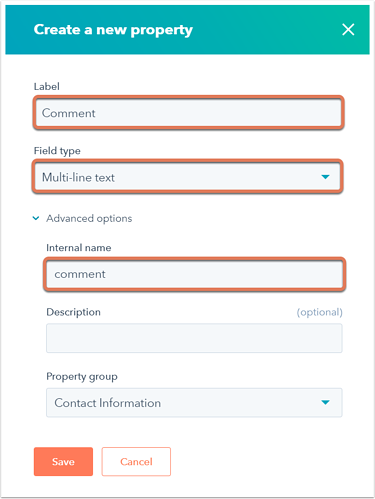Cancel creating the property
This screenshot has height=499, width=375.
pyautogui.click(x=136, y=462)
